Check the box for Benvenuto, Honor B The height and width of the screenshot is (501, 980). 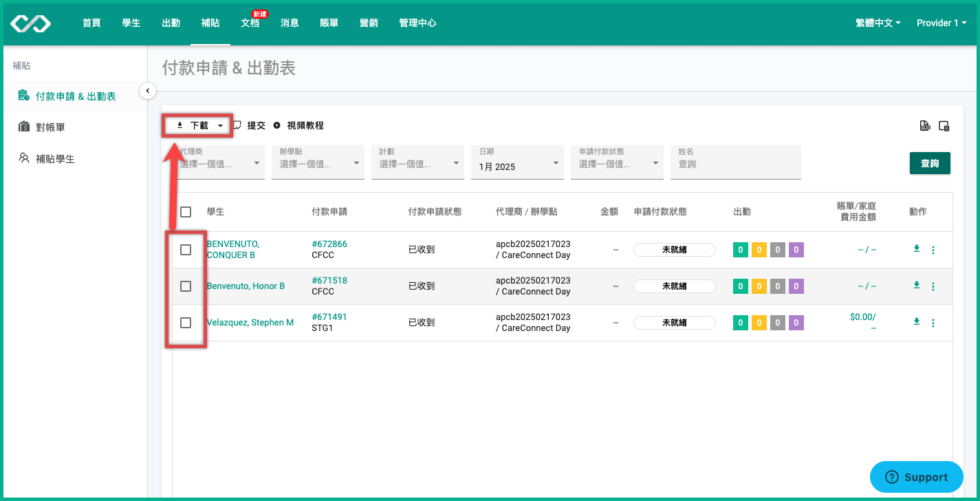(x=186, y=286)
